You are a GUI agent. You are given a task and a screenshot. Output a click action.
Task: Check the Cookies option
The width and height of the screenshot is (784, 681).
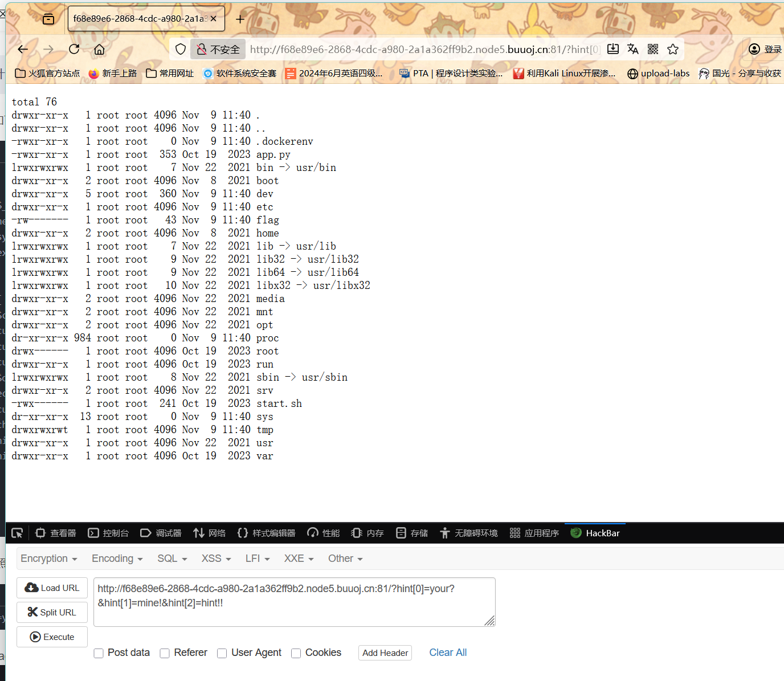(296, 653)
